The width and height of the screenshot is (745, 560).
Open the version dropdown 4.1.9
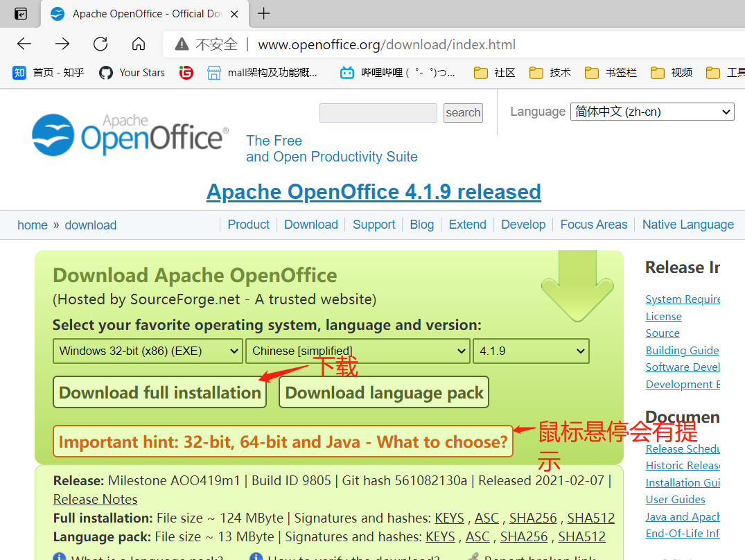pos(531,351)
